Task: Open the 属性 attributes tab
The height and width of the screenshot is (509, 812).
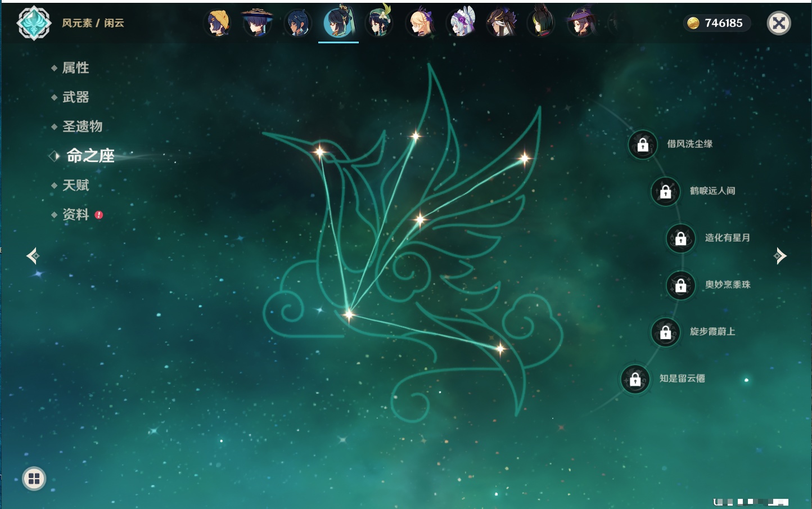Action: [x=75, y=68]
